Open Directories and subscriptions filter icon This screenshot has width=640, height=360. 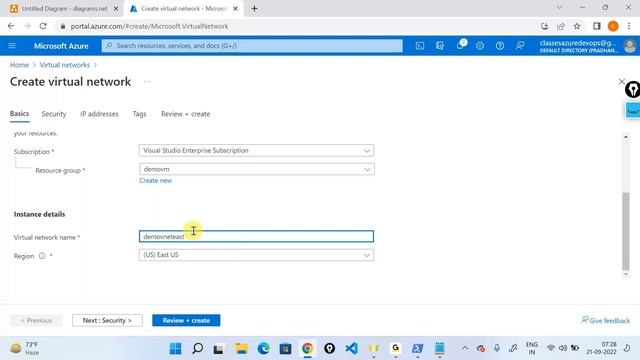tap(440, 46)
